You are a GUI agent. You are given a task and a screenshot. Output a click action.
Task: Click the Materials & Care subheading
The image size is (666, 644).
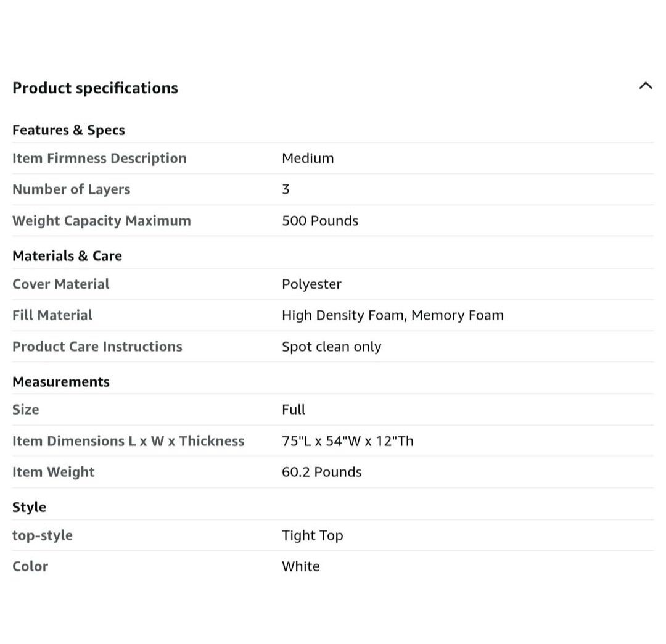pyautogui.click(x=67, y=256)
